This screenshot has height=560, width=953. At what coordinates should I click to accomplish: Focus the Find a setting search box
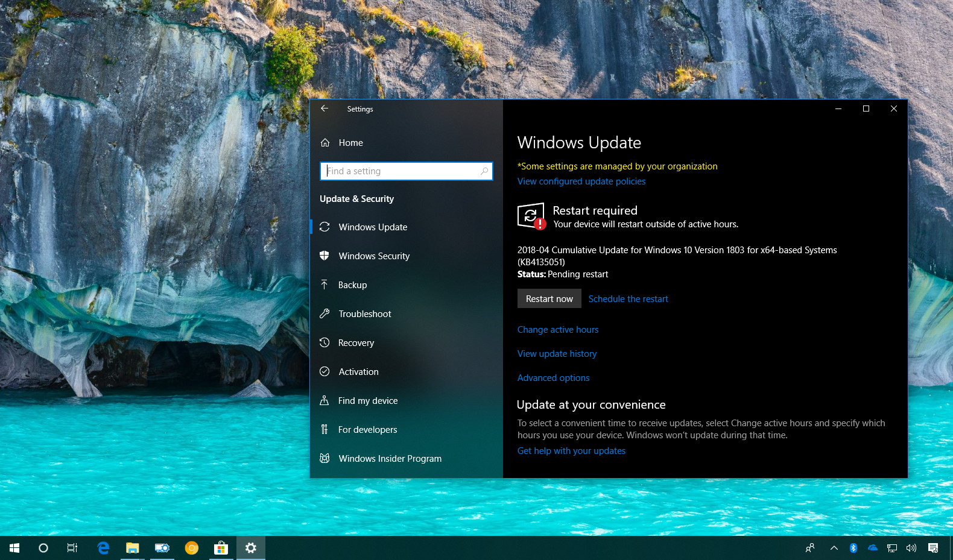click(407, 171)
